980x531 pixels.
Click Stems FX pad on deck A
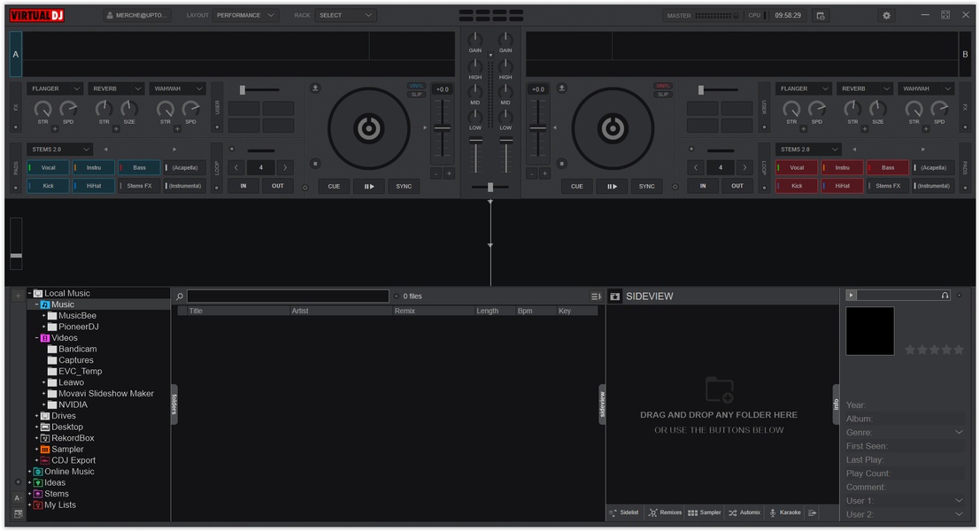[139, 186]
